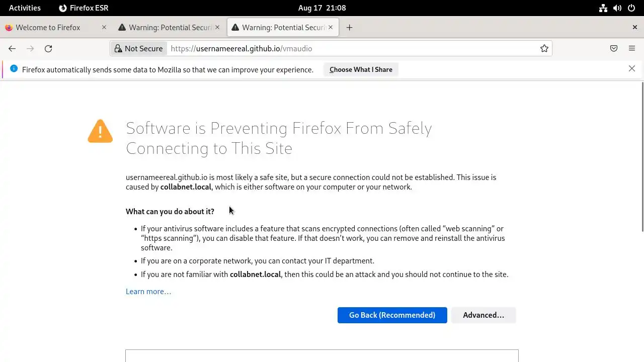Open a new tab with plus button
This screenshot has width=644, height=362.
(x=349, y=28)
